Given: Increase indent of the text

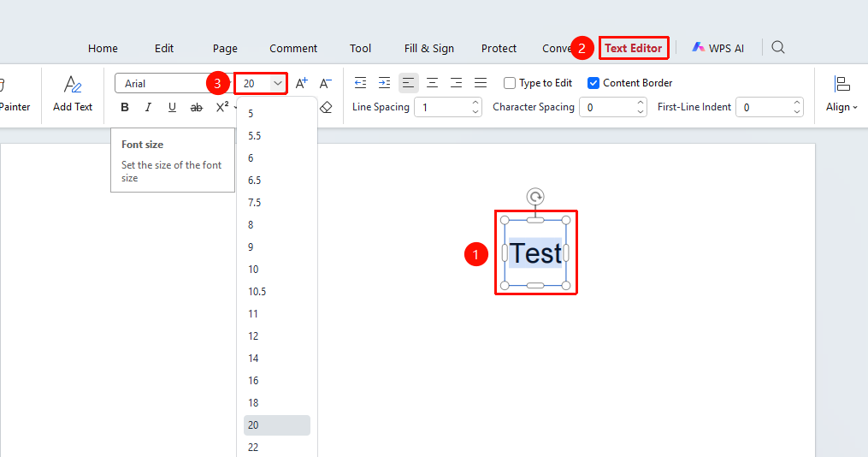Looking at the screenshot, I should pyautogui.click(x=384, y=83).
